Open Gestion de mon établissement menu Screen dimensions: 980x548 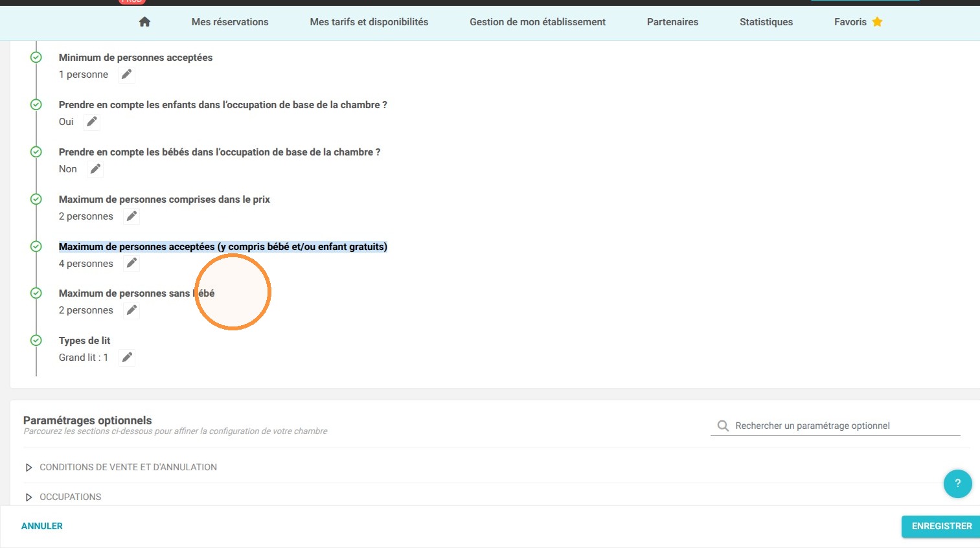click(x=538, y=22)
